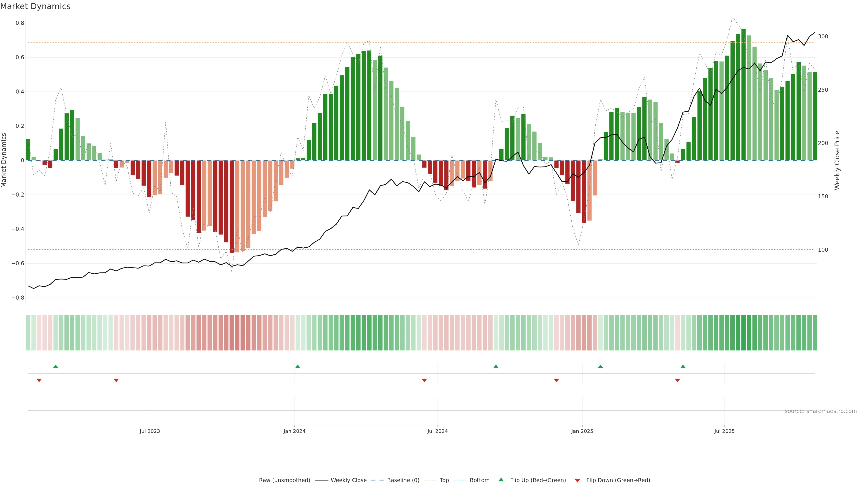Click the green flip-up triangle near January 2024
The width and height of the screenshot is (868, 488).
[297, 366]
